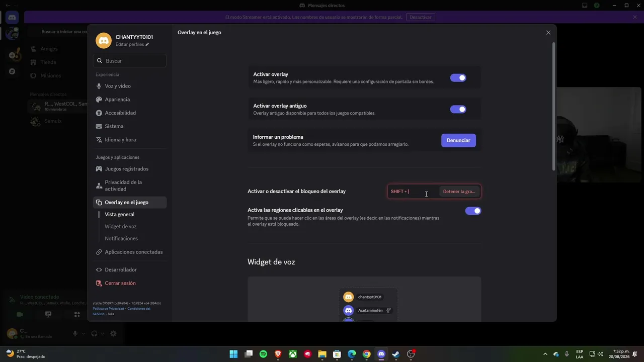Open Brave browser from the taskbar
644x362 pixels.
278,354
